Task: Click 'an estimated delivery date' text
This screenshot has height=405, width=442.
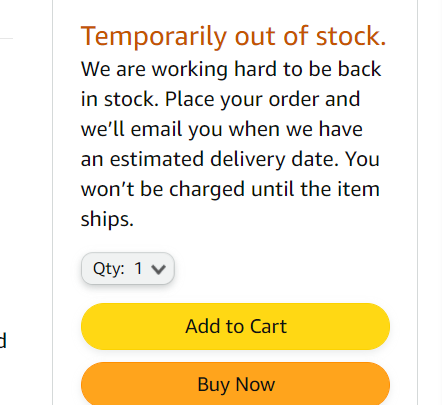Action: [209, 159]
